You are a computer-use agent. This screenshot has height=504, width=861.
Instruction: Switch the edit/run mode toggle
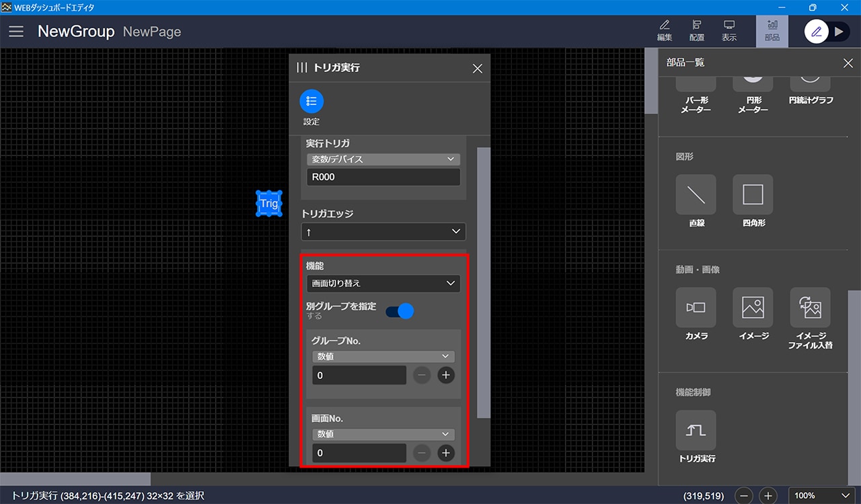click(827, 32)
